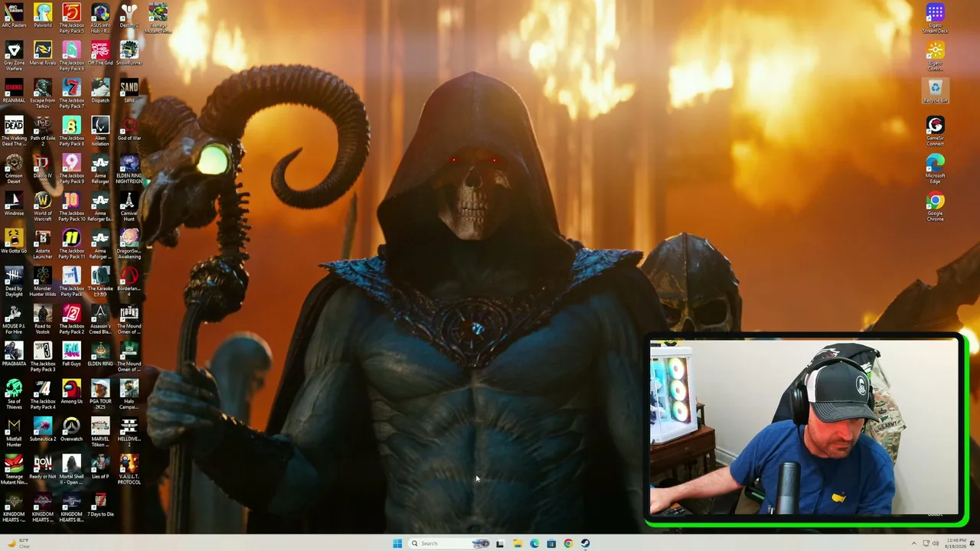
Task: Select The Jackbox Party Pack 9 icon
Action: (71, 168)
